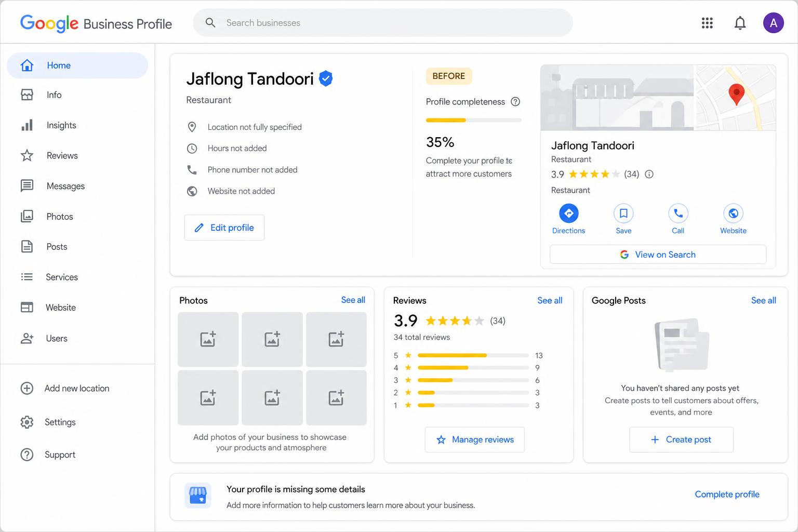Click the "Website not added" text
Image resolution: width=798 pixels, height=532 pixels.
(241, 191)
